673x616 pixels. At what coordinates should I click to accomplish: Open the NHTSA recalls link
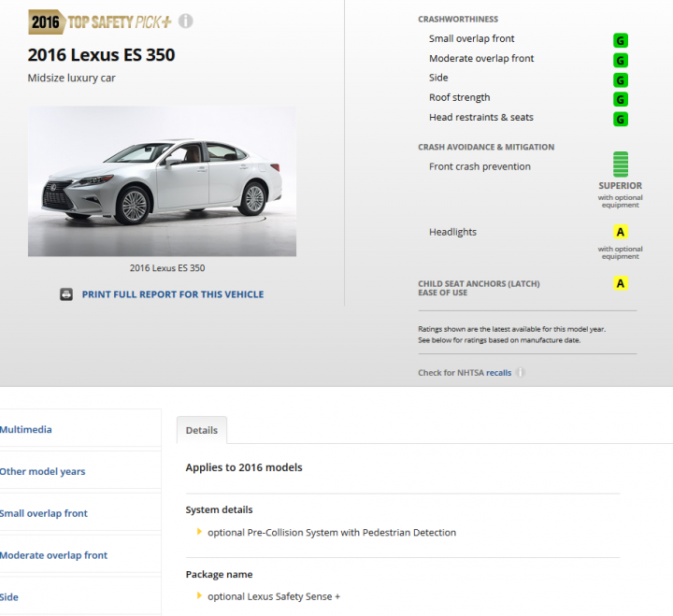pos(498,372)
